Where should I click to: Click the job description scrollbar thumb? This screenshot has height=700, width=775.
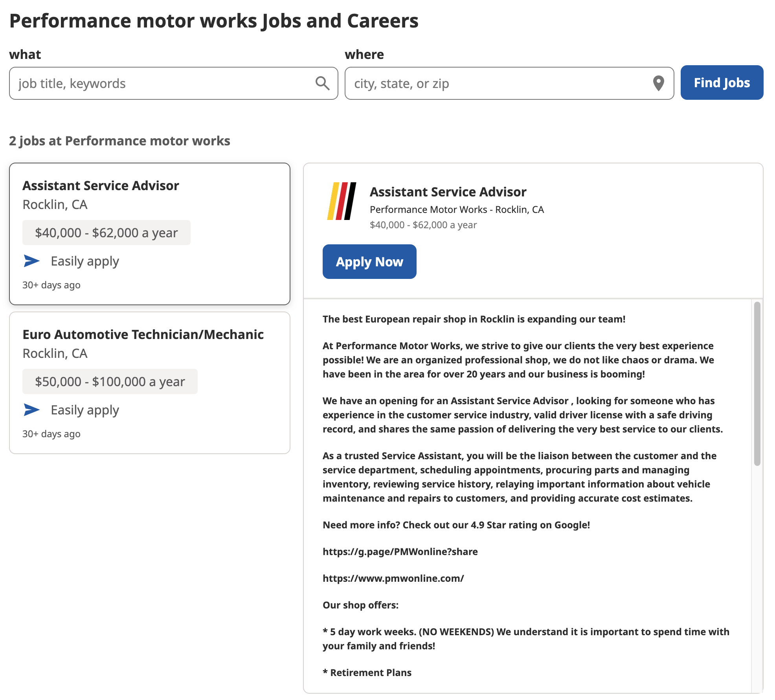tap(757, 384)
